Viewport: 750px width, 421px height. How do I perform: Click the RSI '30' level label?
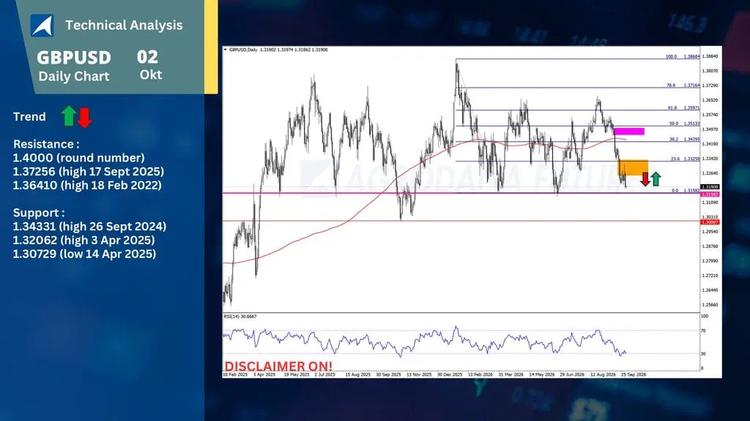pyautogui.click(x=703, y=354)
